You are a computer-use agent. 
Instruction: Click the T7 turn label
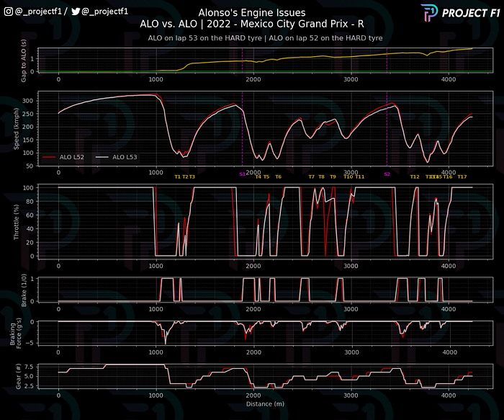click(312, 177)
